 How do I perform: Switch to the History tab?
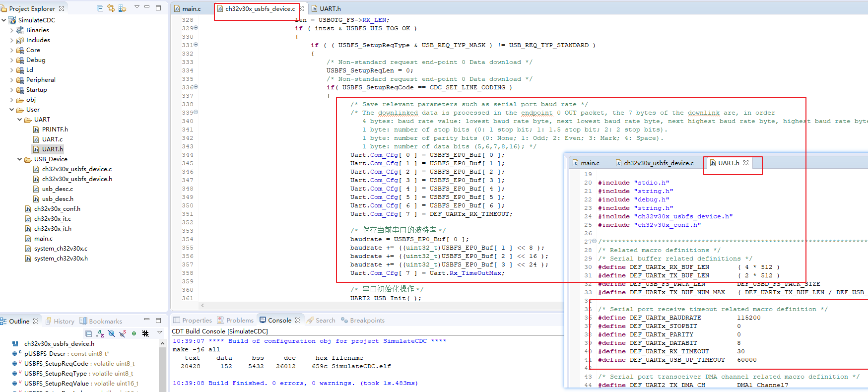tap(60, 321)
